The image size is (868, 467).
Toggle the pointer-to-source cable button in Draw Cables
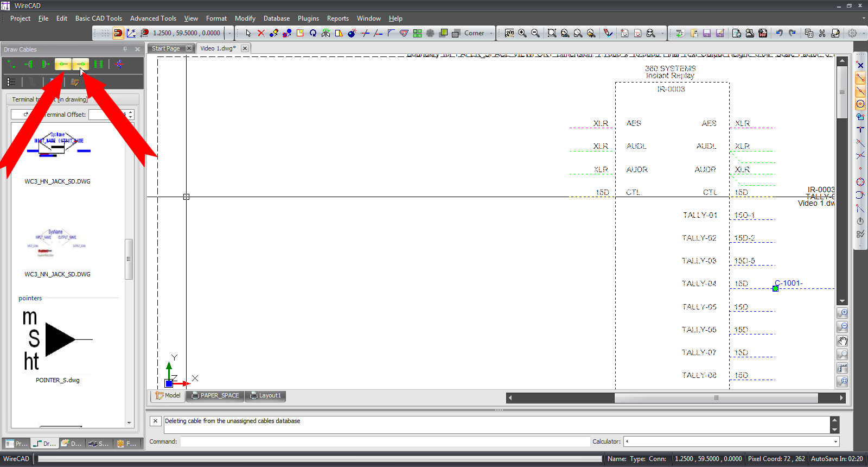point(63,64)
